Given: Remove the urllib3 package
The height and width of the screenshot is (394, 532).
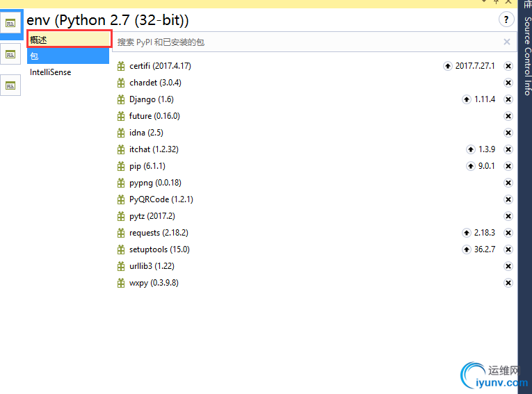Looking at the screenshot, I should click(x=508, y=266).
